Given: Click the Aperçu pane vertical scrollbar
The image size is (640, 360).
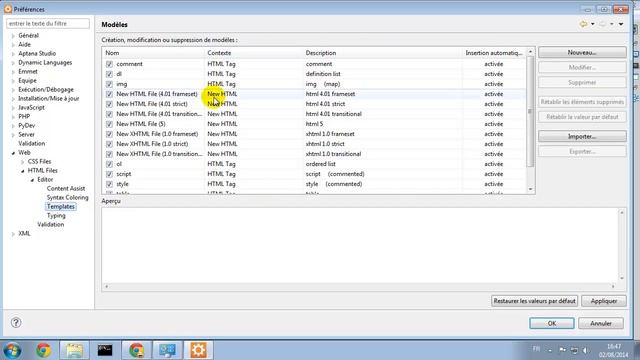Looking at the screenshot, I should [622, 245].
